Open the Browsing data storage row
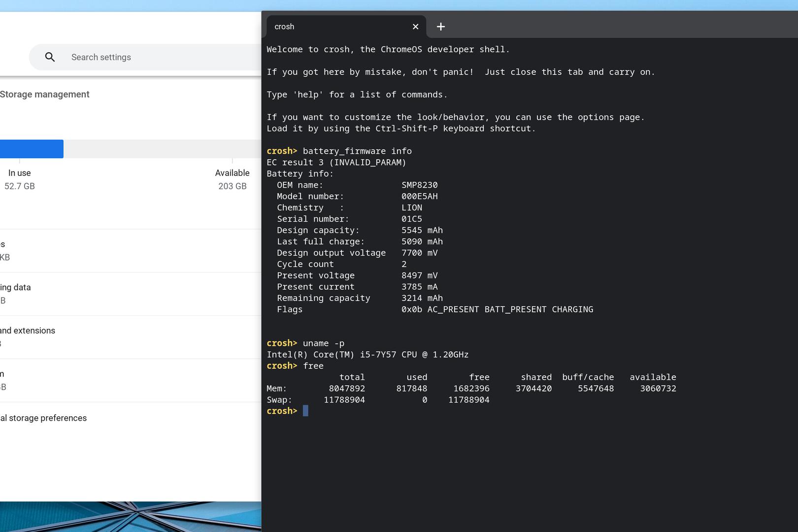This screenshot has width=798, height=532. coord(99,294)
